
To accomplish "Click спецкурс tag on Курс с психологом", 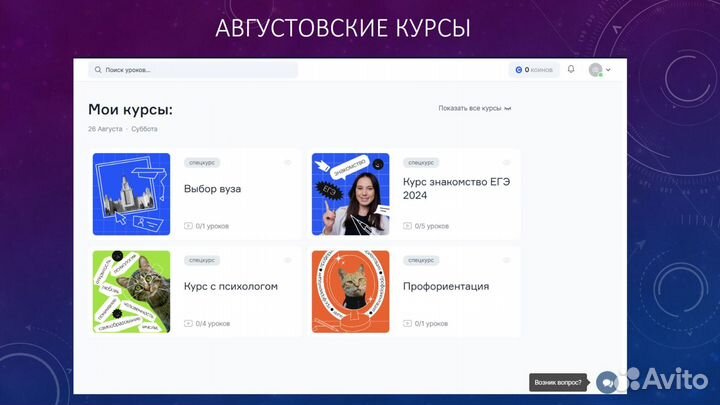I will [x=202, y=260].
